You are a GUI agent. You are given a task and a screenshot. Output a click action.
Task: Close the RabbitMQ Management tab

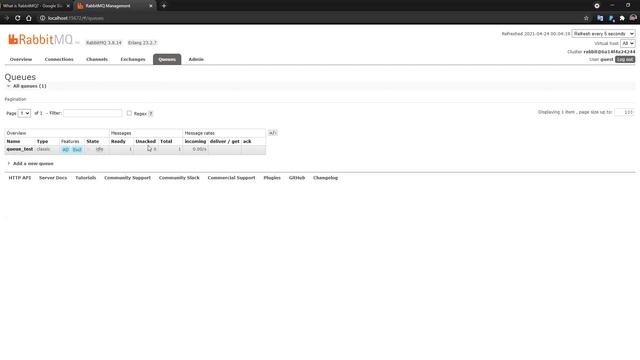tap(151, 6)
